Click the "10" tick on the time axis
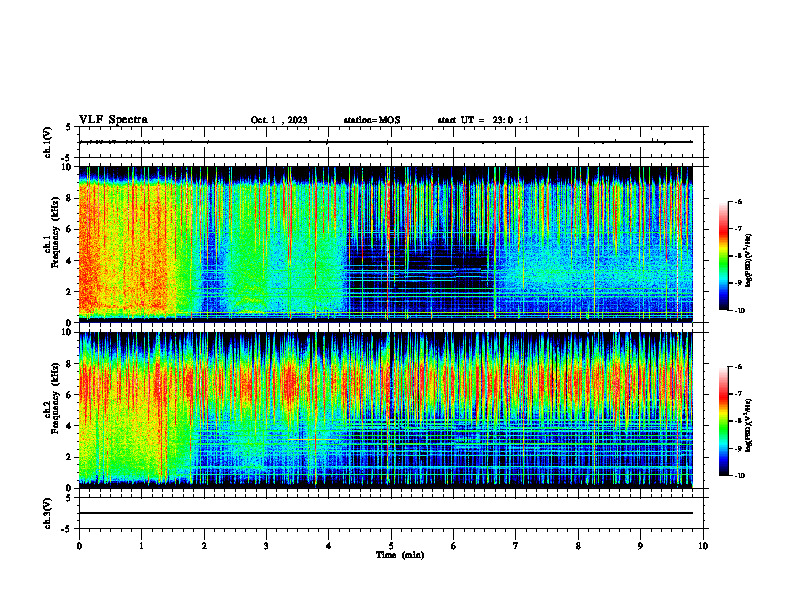Image resolution: width=792 pixels, height=612 pixels. [x=703, y=546]
